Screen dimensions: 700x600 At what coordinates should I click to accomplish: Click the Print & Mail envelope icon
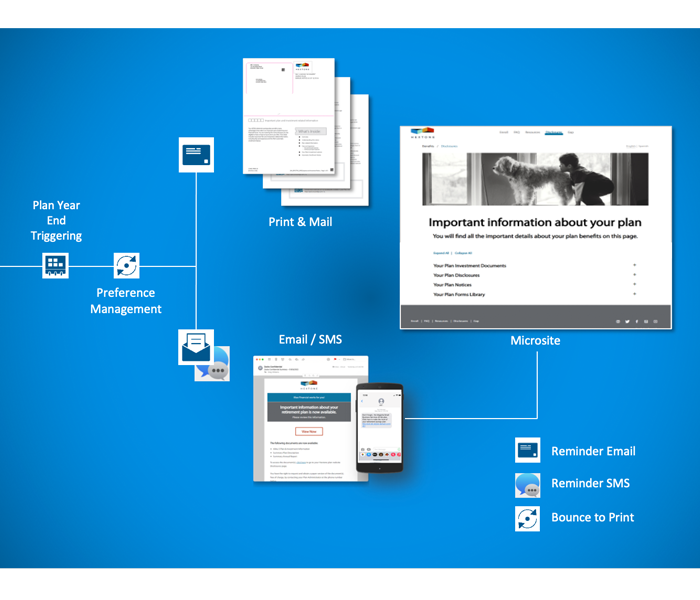click(x=195, y=155)
